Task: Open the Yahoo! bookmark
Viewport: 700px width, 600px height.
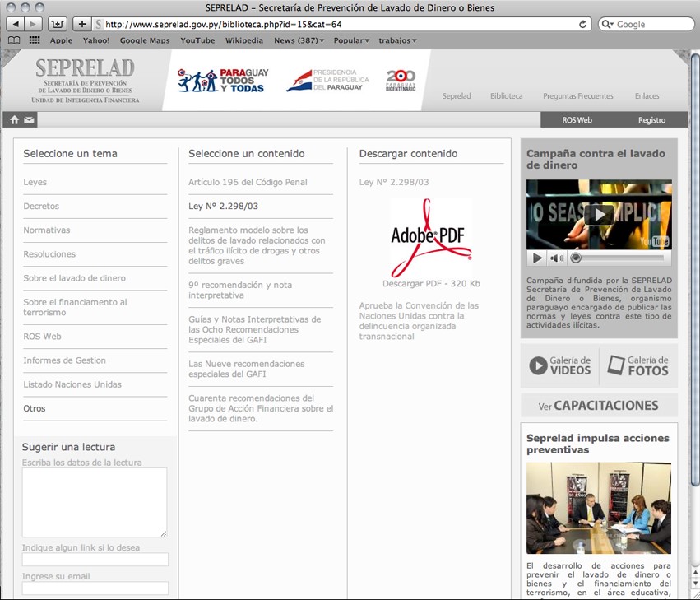Action: pos(96,40)
